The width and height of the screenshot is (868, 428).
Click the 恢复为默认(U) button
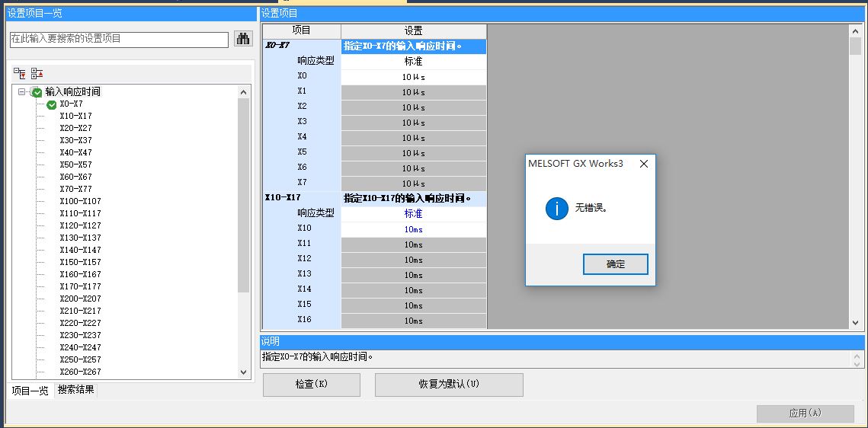(449, 385)
